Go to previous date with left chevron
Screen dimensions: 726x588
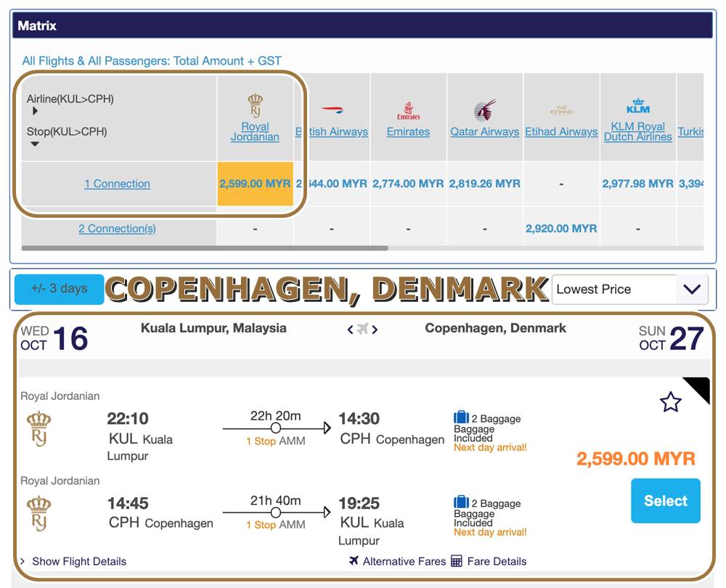(x=351, y=330)
